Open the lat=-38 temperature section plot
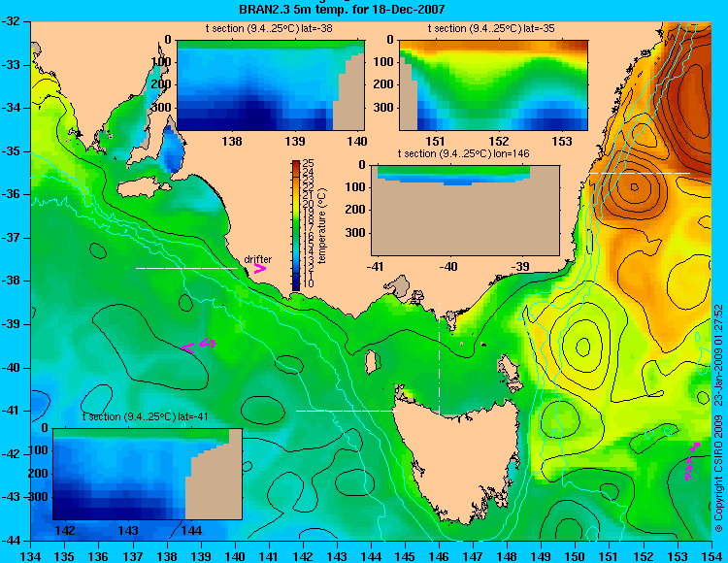 (271, 85)
